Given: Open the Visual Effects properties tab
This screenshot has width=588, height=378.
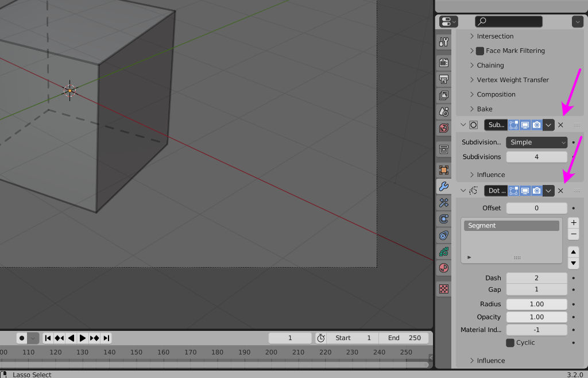Looking at the screenshot, I should click(443, 202).
